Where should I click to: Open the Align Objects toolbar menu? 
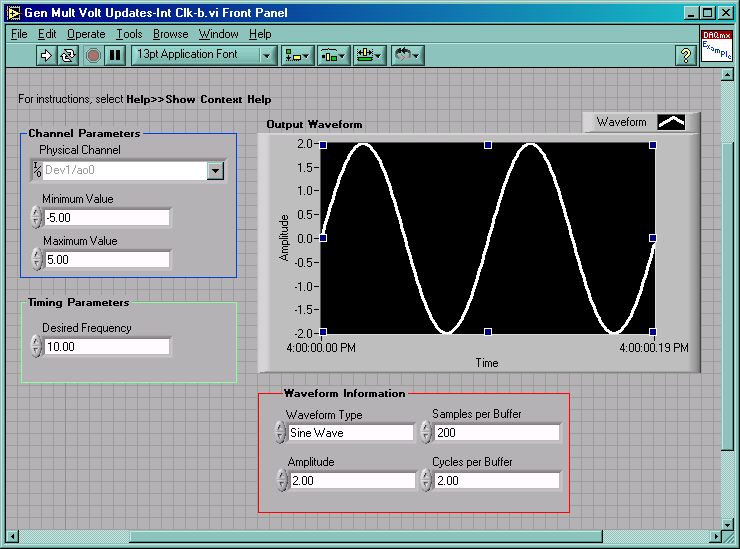(x=297, y=56)
